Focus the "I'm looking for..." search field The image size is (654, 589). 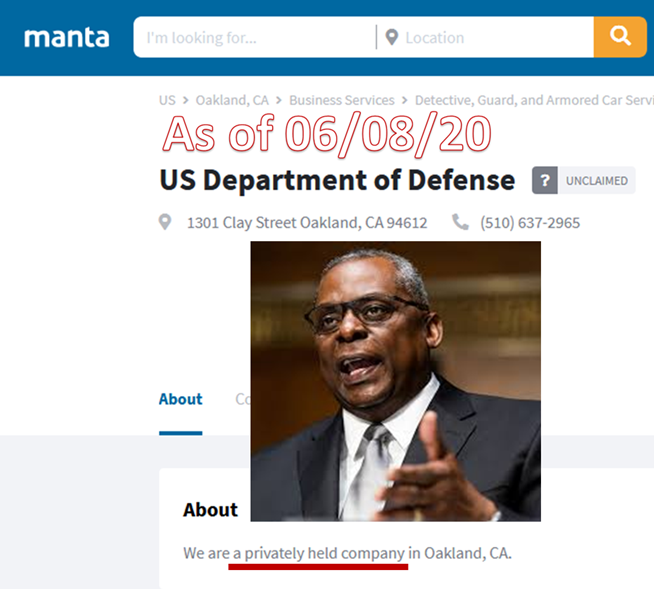(255, 38)
